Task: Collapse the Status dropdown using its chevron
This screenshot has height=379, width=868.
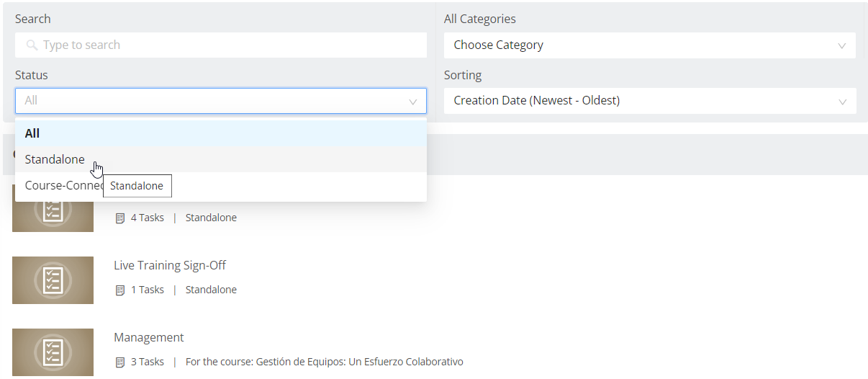Action: (x=413, y=102)
